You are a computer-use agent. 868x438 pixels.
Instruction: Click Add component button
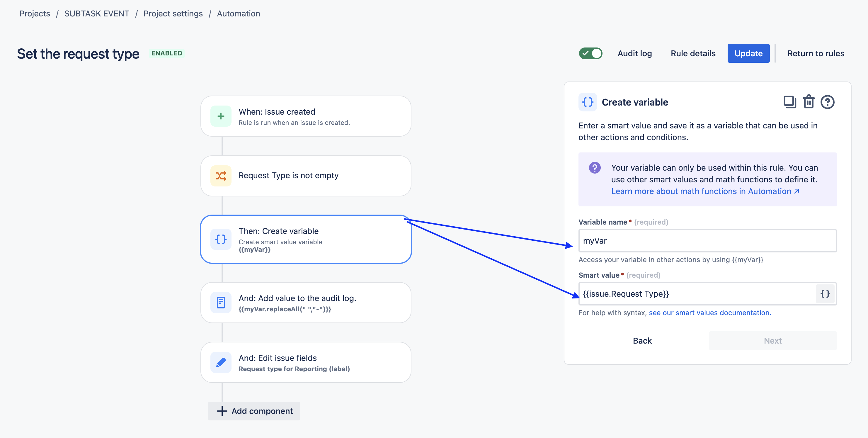[x=254, y=411]
